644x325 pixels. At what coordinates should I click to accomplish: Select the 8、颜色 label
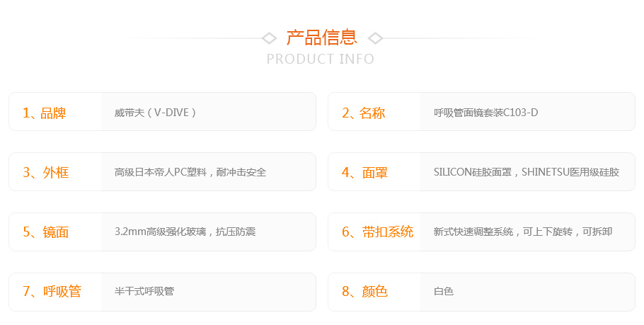[x=364, y=291]
